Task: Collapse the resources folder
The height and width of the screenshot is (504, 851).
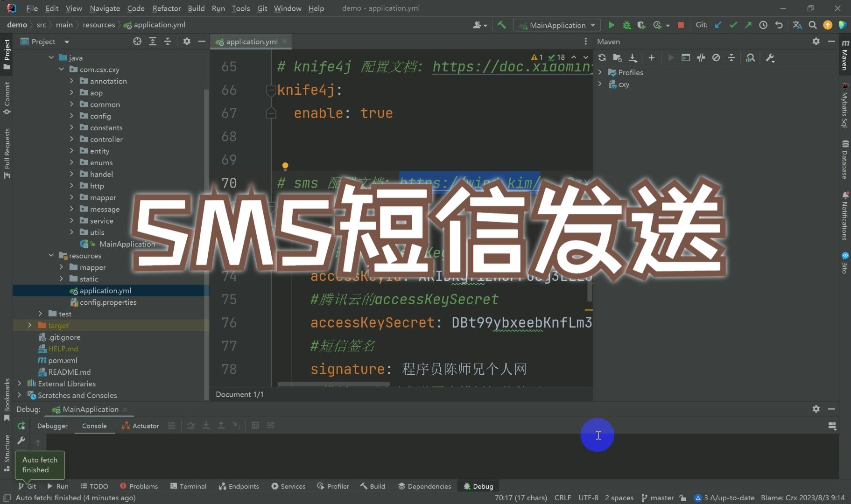Action: click(51, 256)
